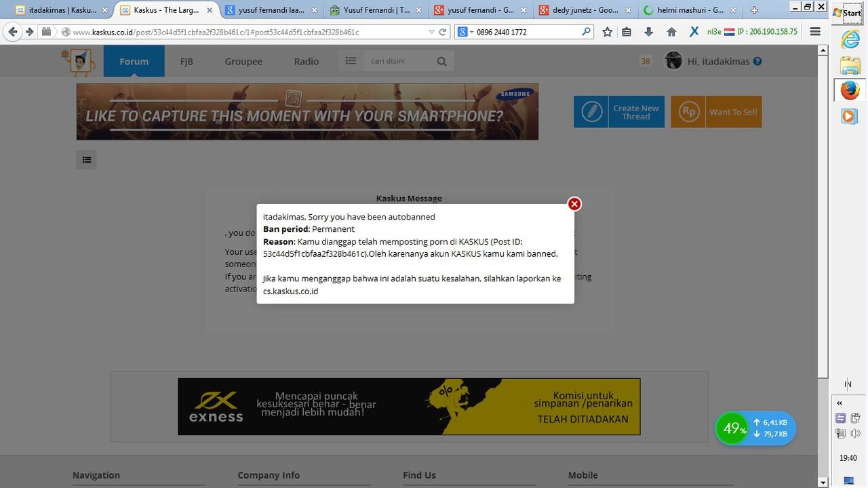Image resolution: width=868 pixels, height=488 pixels.
Task: Click Want To Sell button
Action: click(716, 112)
